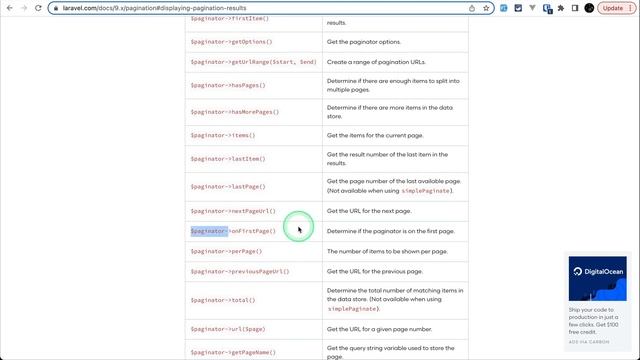Click the $paginator->previousPageUrl() code
This screenshot has height=360, width=640.
(x=240, y=271)
